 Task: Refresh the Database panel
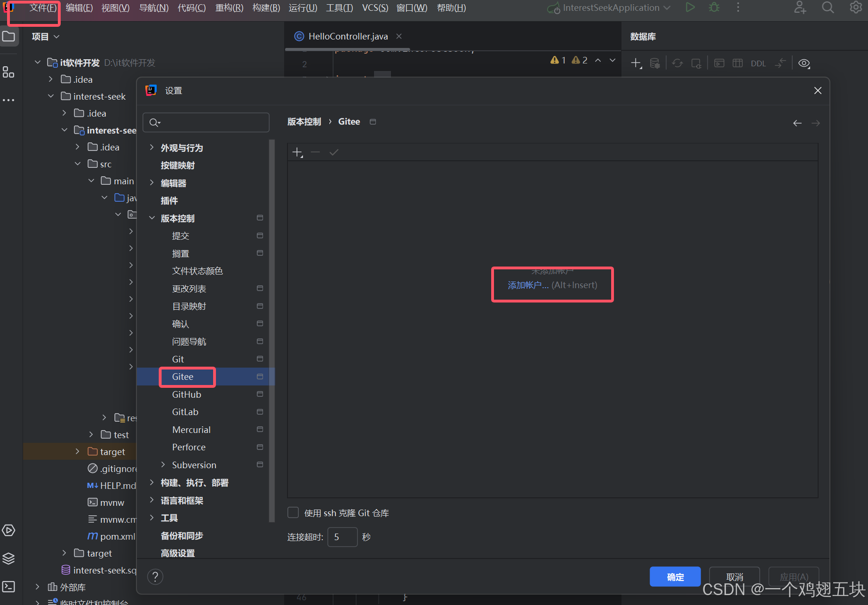[677, 63]
